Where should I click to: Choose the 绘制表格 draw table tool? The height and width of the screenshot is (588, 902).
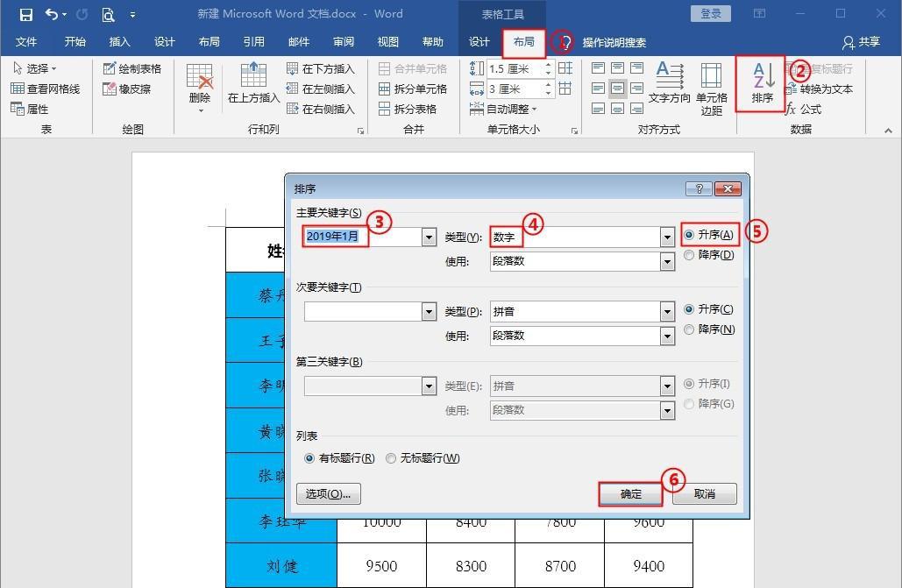(x=131, y=68)
